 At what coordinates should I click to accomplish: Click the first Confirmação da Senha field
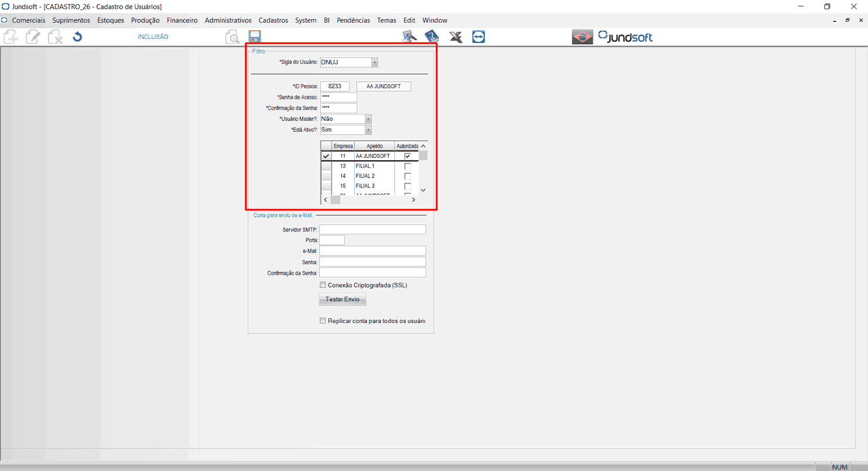[x=338, y=108]
